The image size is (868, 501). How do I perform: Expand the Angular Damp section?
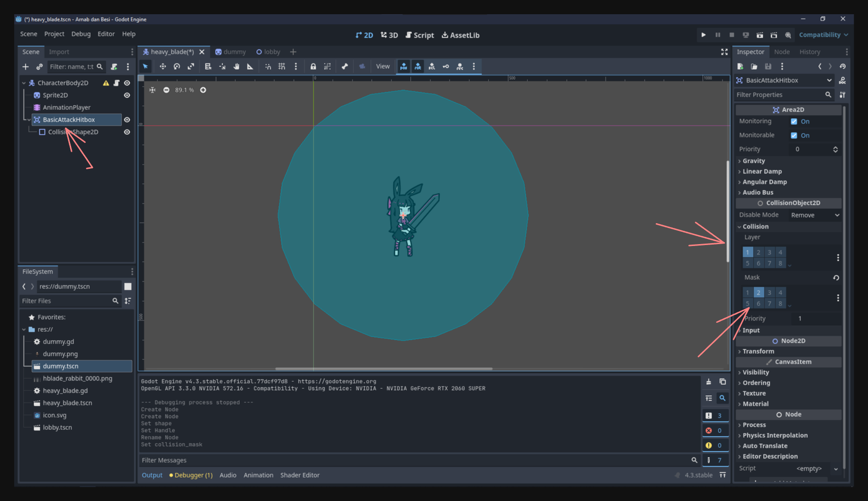(x=763, y=182)
